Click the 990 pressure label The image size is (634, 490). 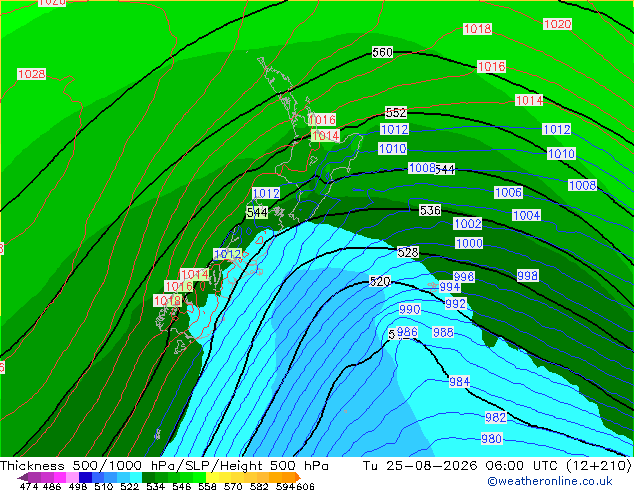(410, 309)
